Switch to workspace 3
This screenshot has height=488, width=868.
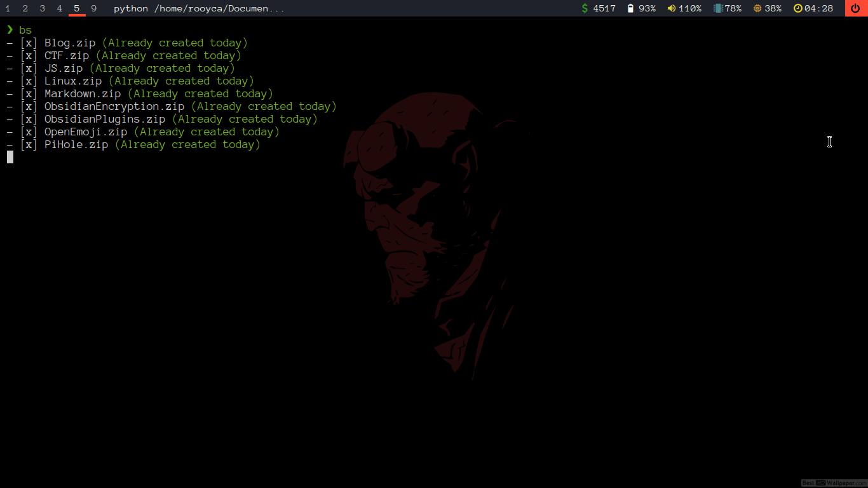coord(42,8)
